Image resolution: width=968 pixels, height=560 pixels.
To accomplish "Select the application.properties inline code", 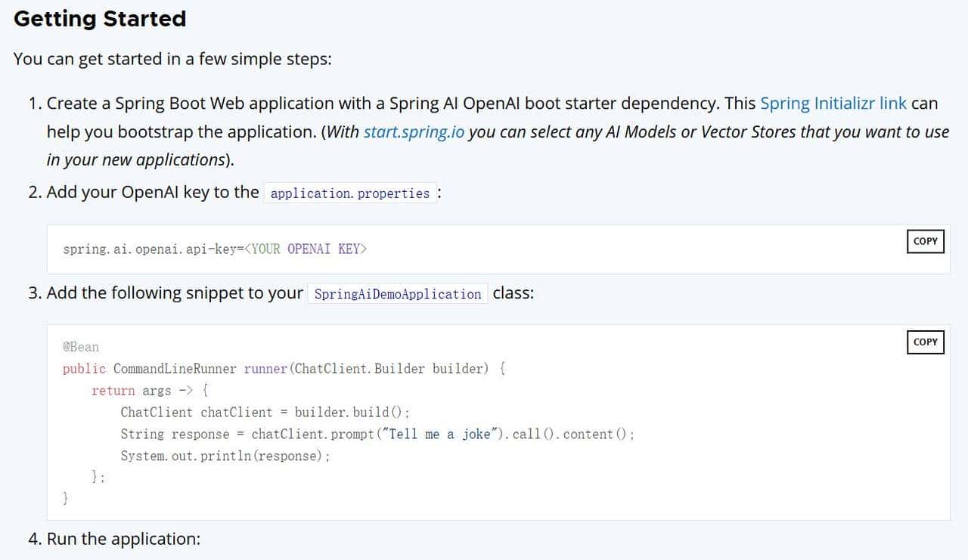I will [349, 193].
